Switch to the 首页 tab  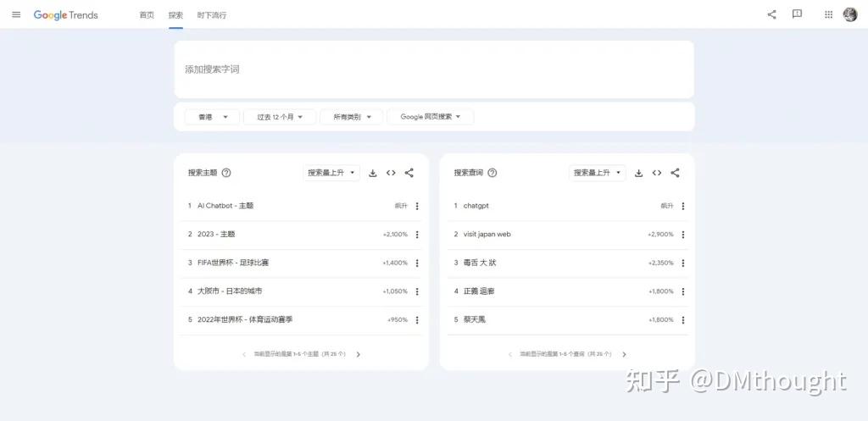[147, 15]
